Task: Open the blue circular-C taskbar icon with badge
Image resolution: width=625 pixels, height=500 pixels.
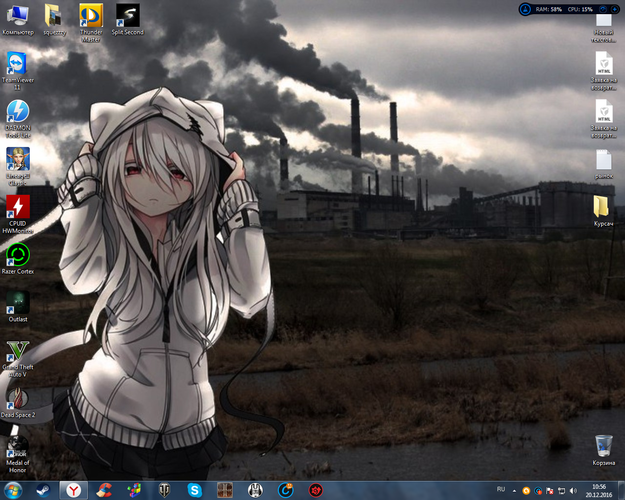Action: (285, 490)
